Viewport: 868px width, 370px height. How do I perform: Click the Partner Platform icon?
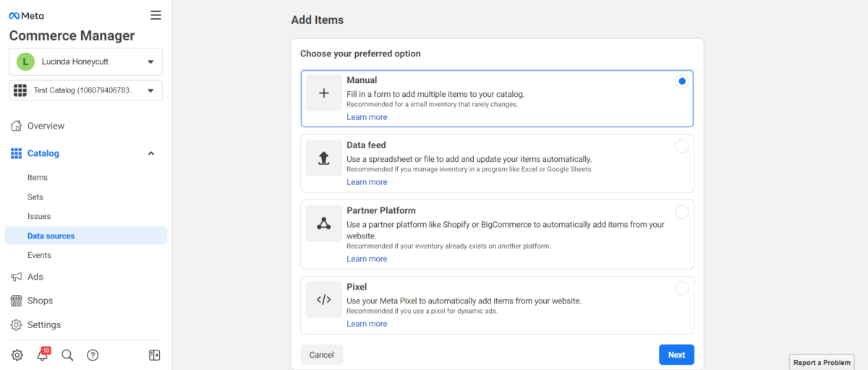(x=323, y=223)
